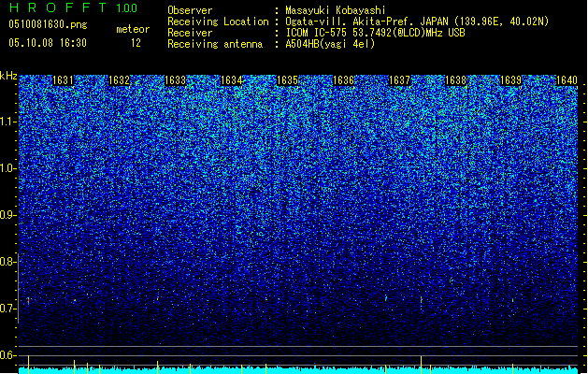The width and height of the screenshot is (588, 374).
Task: Click the 1639 time marker label
Action: [x=511, y=80]
